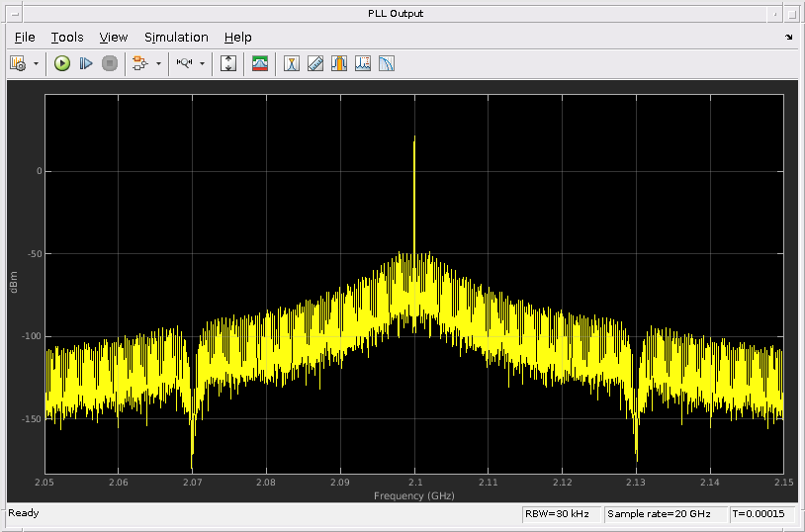Click the highlight Simulink block icon
805x532 pixels.
pos(139,63)
